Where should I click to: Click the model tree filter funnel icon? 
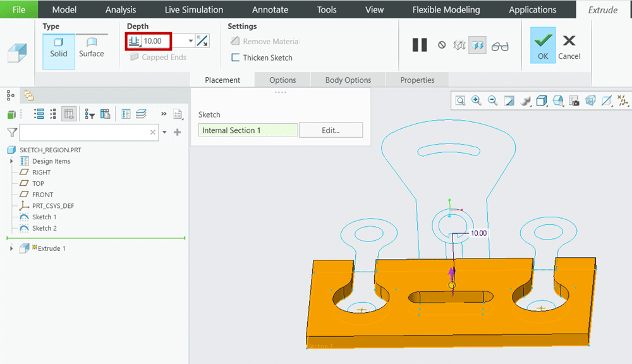click(12, 132)
